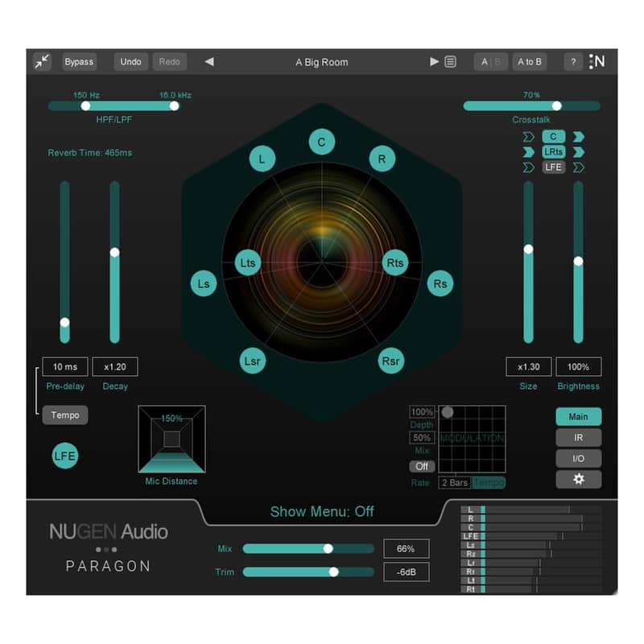Load the previous preset with left arrow
The height and width of the screenshot is (644, 644).
[209, 62]
